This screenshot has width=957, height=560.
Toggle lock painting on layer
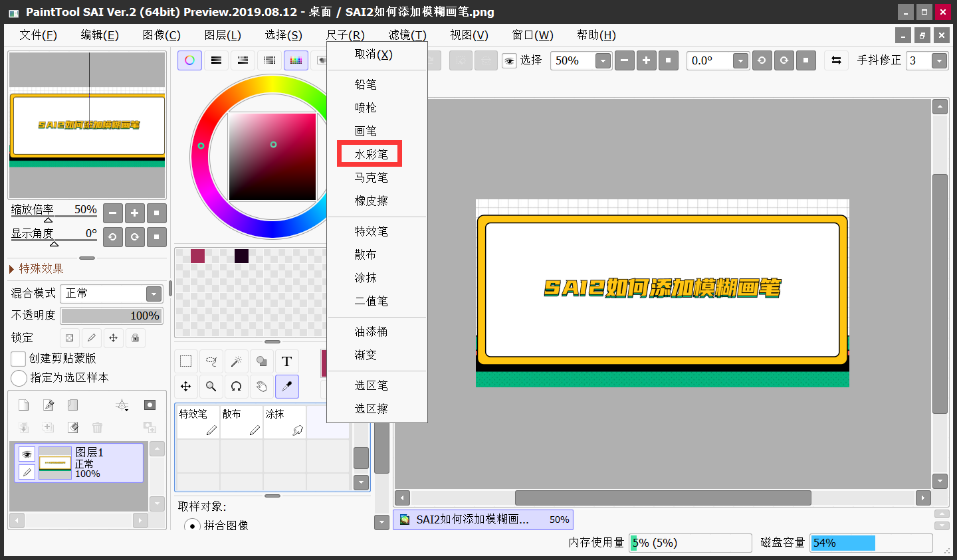[x=92, y=338]
